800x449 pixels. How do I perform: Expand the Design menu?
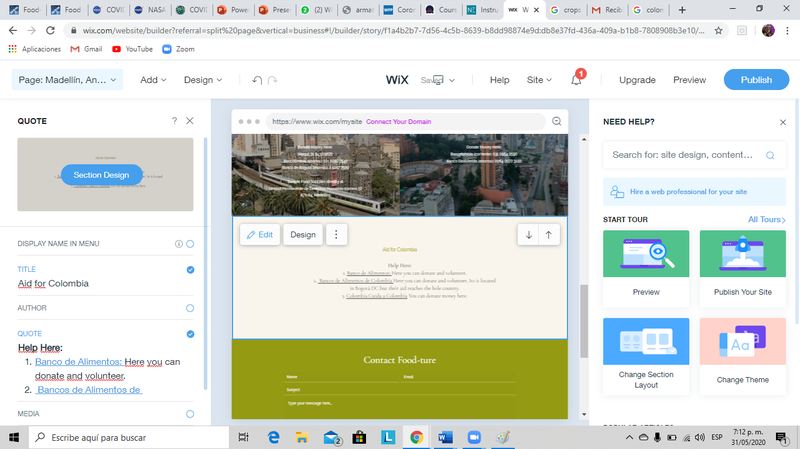pyautogui.click(x=203, y=80)
